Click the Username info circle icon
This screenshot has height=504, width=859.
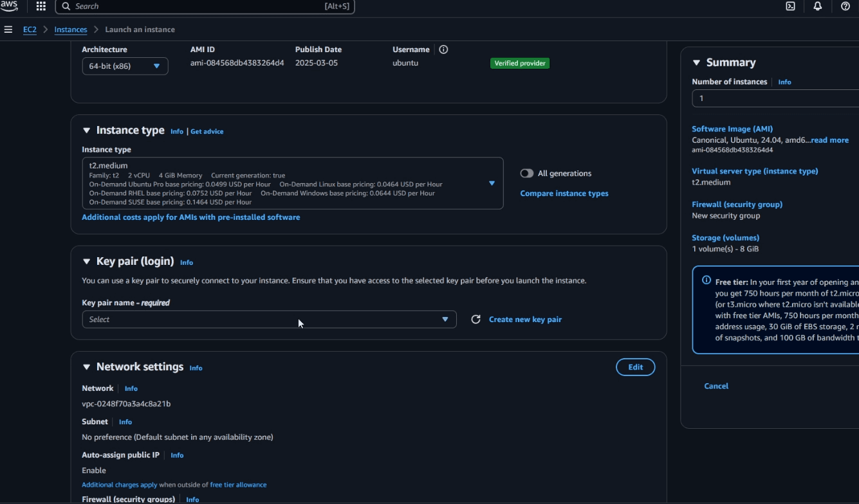coord(443,50)
